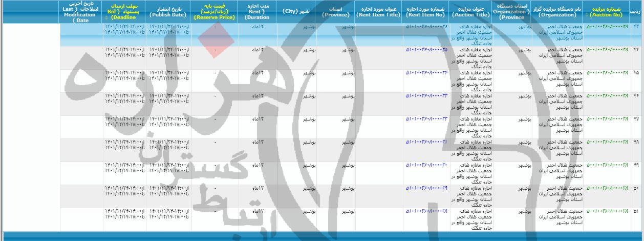Open the auction number link in row ۴۴
Viewport: 644px width, 241px height.
tap(607, 50)
